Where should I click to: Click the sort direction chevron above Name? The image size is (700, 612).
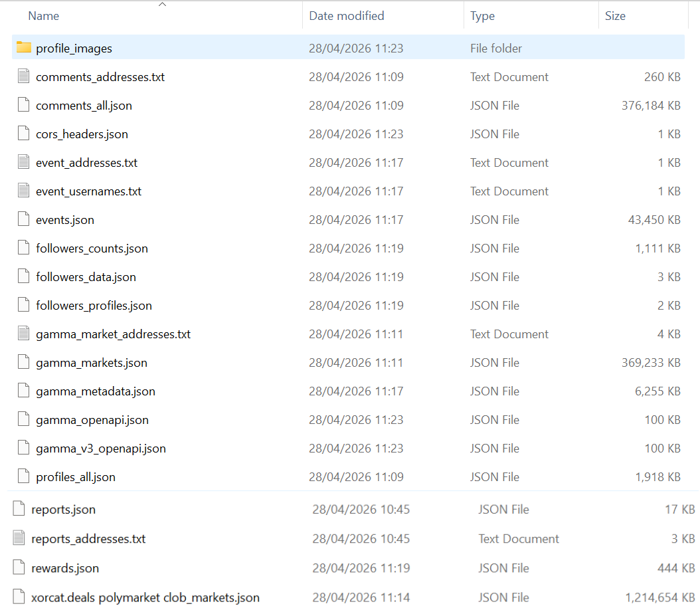tap(162, 5)
